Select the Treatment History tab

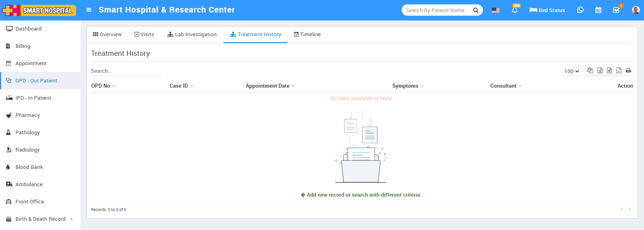pyautogui.click(x=255, y=35)
